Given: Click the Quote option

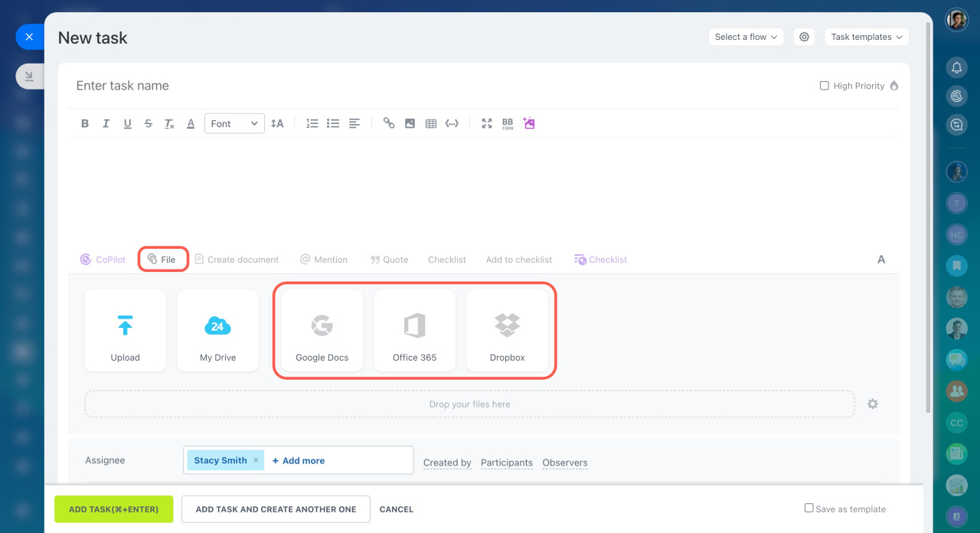Looking at the screenshot, I should [x=389, y=260].
